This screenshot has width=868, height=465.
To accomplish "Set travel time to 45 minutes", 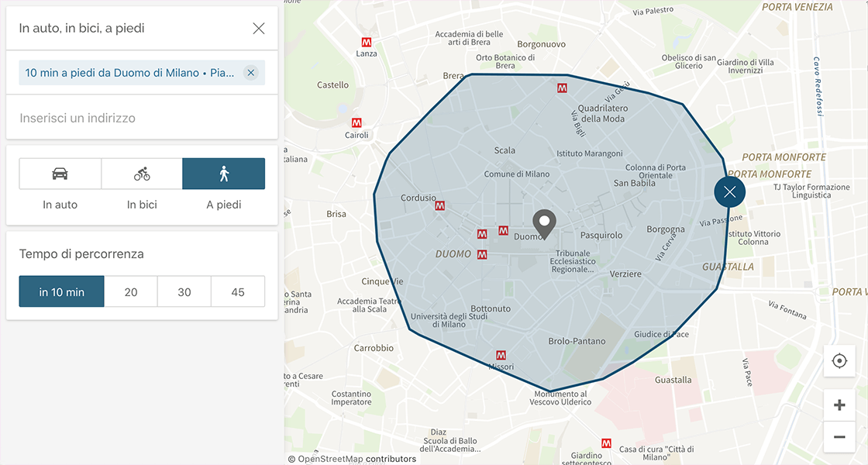I will click(238, 291).
